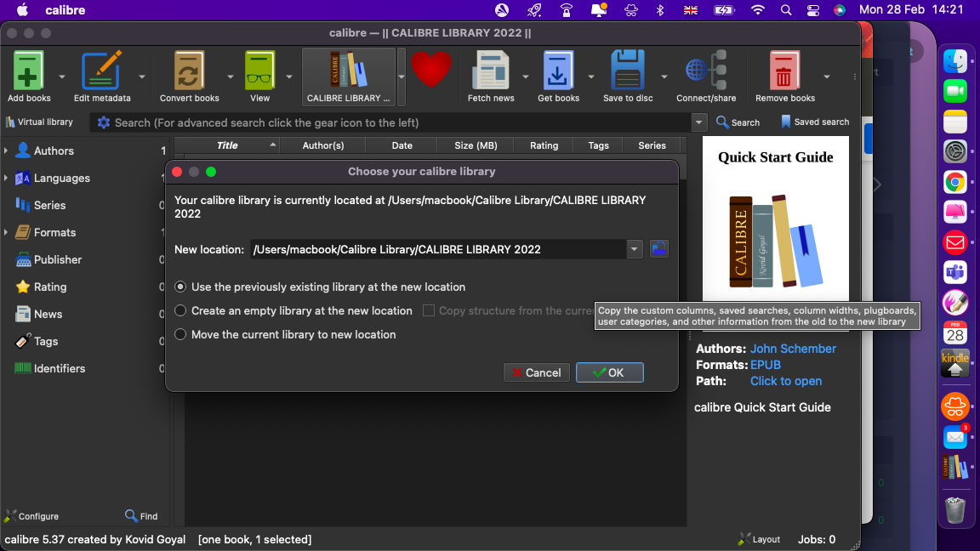Expand the Add books dropdown arrow
Screen dimensions: 980x551
click(62, 77)
